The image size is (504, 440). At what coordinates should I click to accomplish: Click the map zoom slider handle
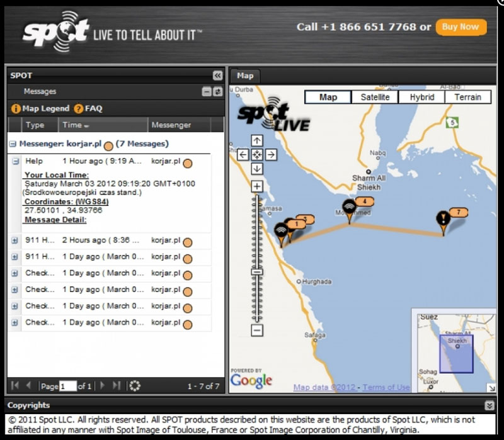tap(257, 272)
